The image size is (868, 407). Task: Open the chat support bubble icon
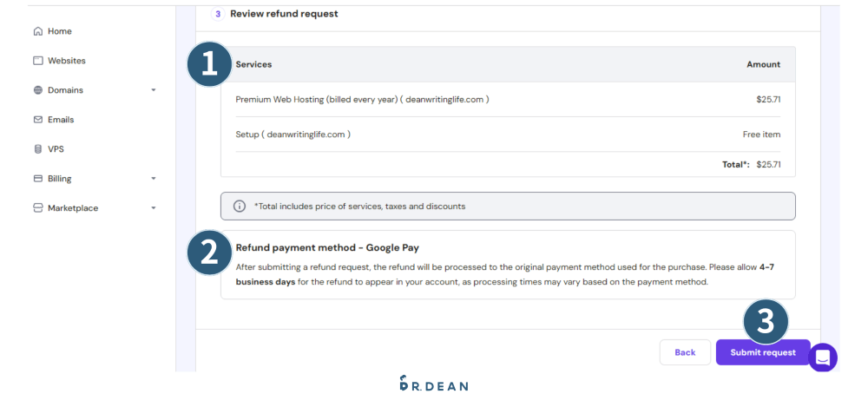(x=823, y=358)
